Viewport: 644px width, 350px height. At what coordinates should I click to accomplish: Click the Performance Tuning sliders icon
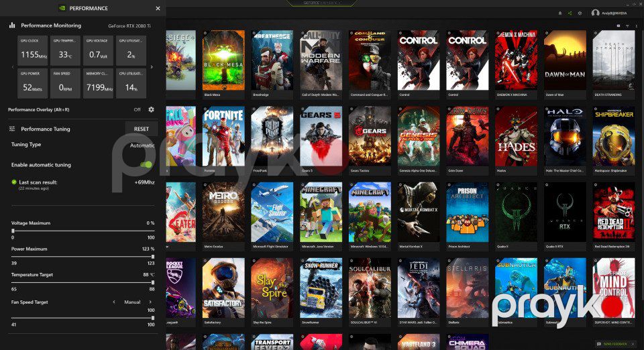point(12,129)
